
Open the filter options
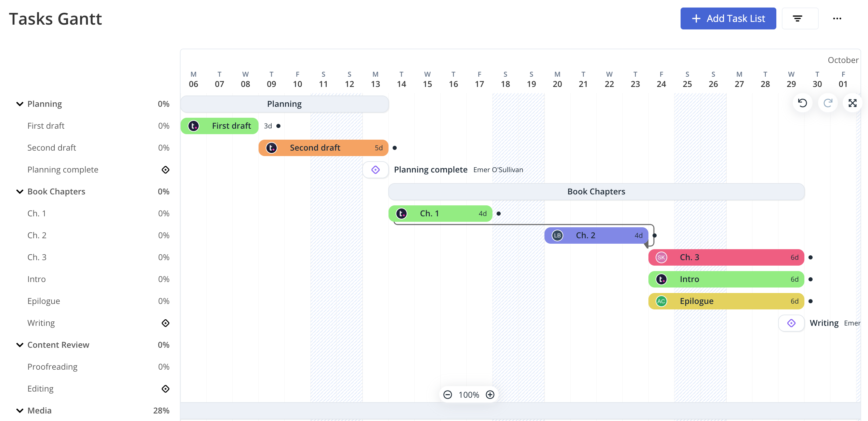tap(799, 18)
